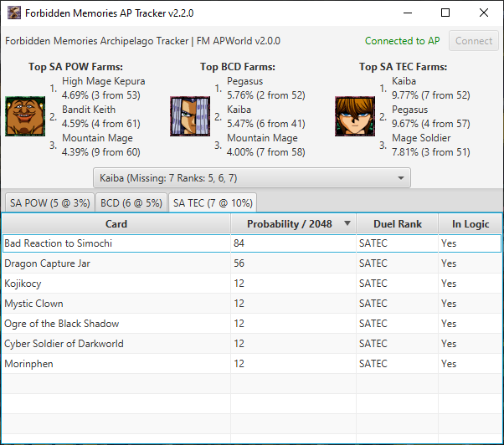
Task: Select the Ogre of the Black Shadow row
Action: 252,324
